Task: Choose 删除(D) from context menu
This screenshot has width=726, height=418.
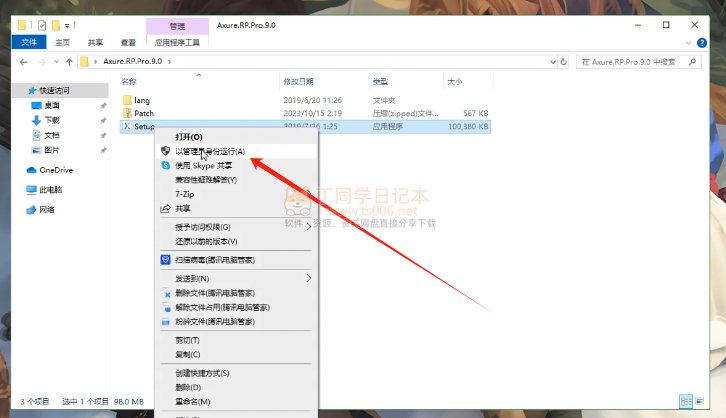Action: tap(237, 387)
